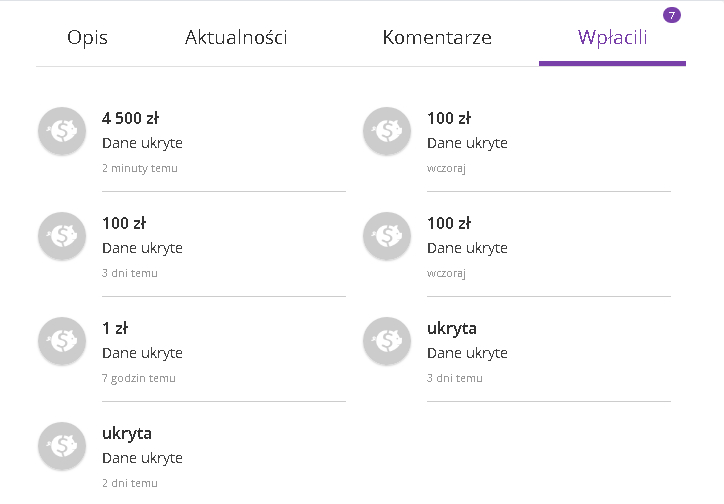
Task: Click the 4 500 zł amount
Action: 131,118
